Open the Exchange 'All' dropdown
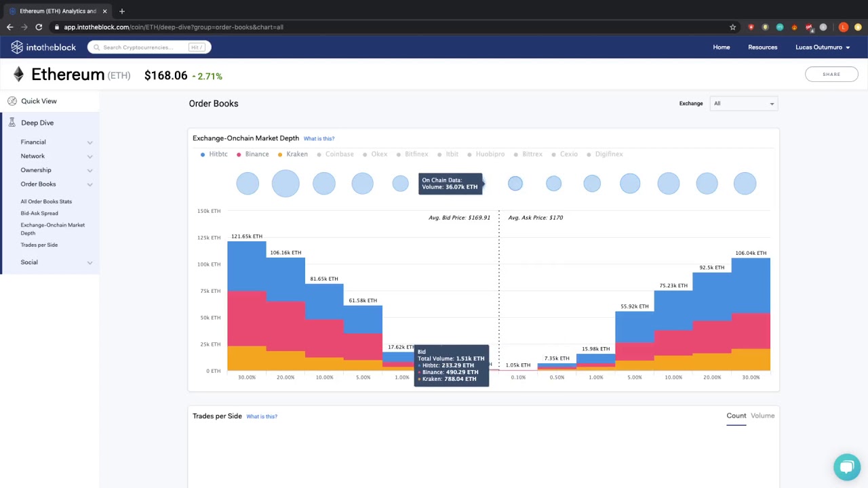Image resolution: width=868 pixels, height=488 pixels. pos(743,104)
